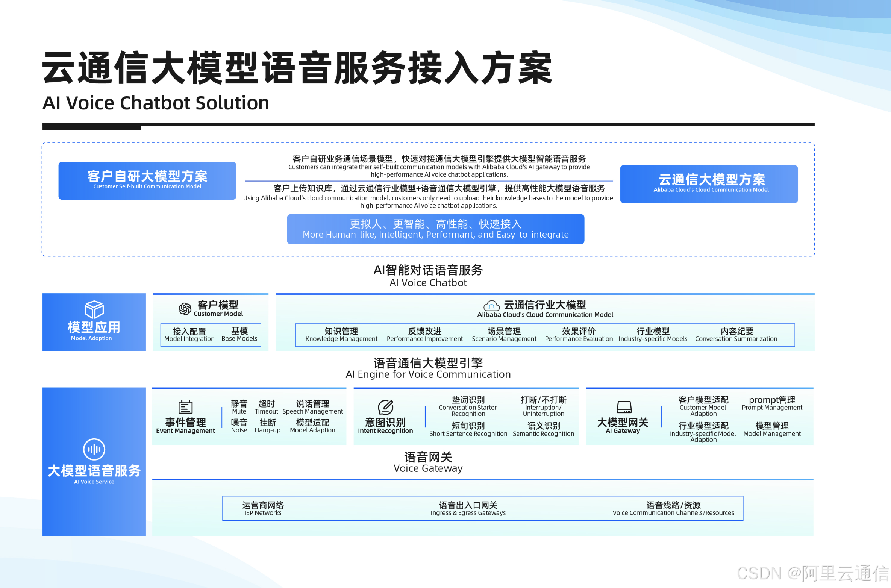Click the Event Management checklist icon

[x=185, y=407]
